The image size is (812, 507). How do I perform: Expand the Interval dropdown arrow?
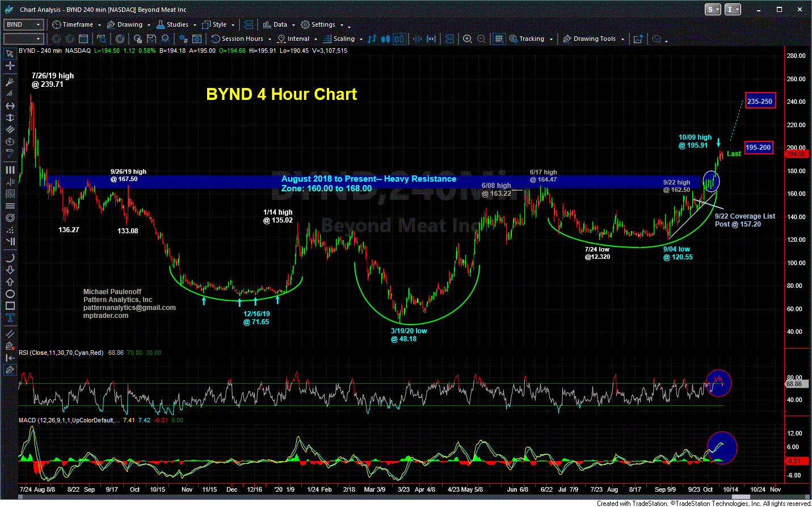click(x=315, y=39)
